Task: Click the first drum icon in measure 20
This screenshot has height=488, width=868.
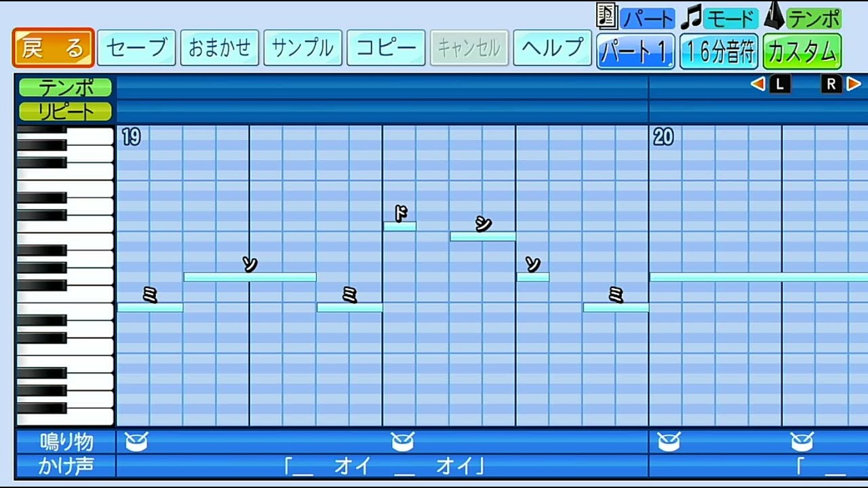Action: [x=669, y=442]
